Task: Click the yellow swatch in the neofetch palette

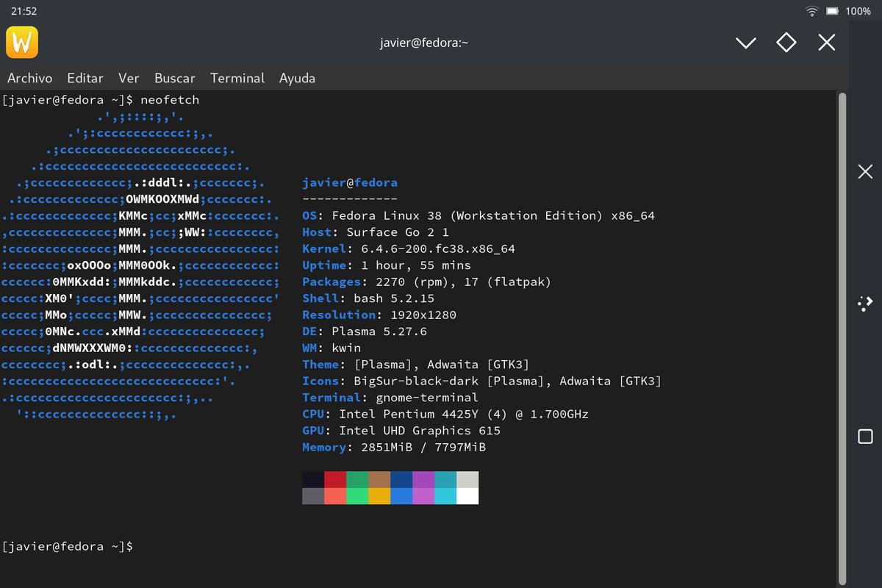Action: [379, 496]
